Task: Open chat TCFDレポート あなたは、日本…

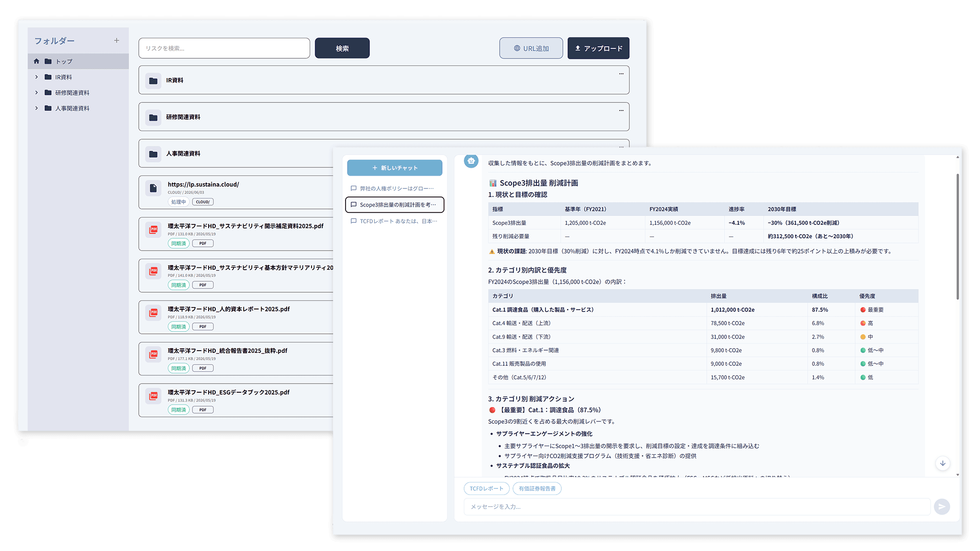Action: point(395,221)
